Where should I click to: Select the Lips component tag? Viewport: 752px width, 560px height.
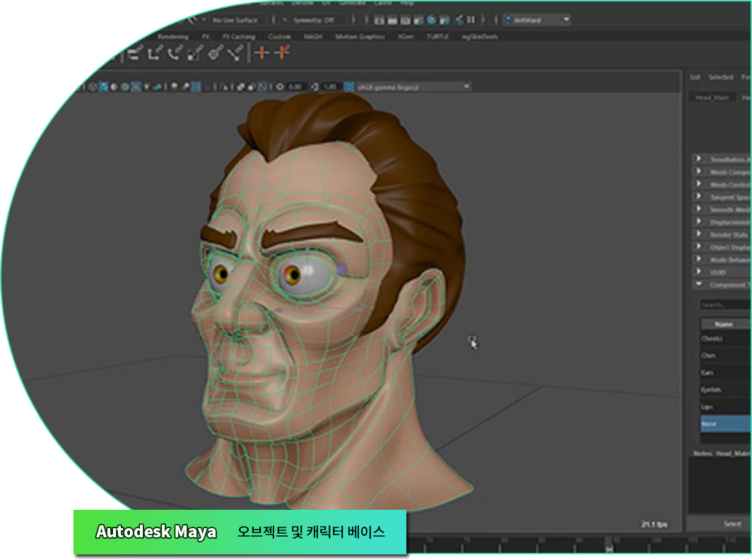click(725, 407)
